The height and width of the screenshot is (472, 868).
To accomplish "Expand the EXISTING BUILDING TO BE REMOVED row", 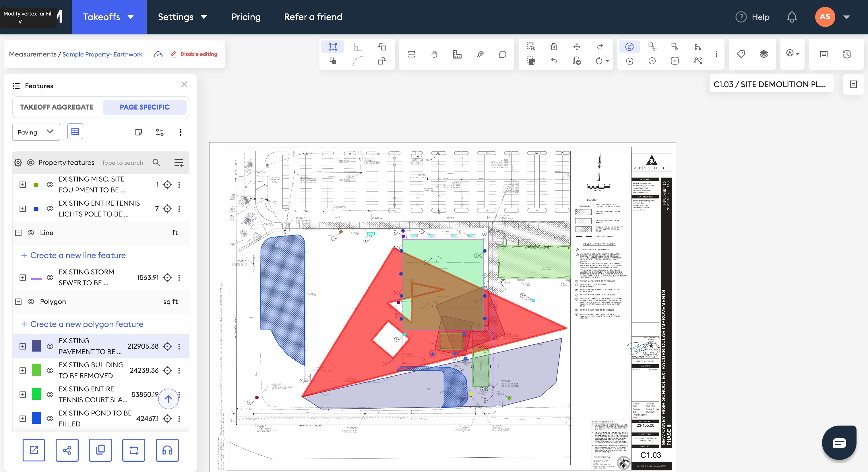I will (23, 370).
